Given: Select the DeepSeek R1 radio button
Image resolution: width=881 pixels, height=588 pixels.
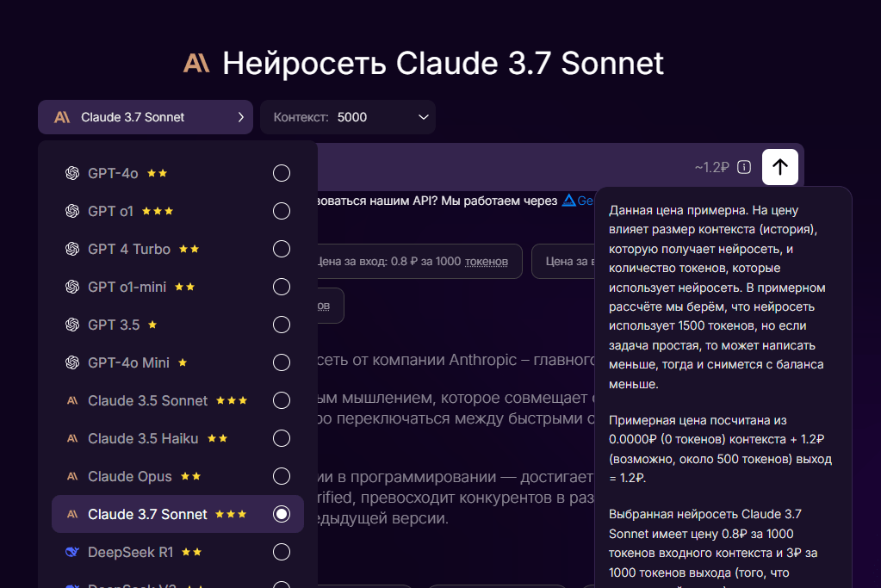Looking at the screenshot, I should pyautogui.click(x=282, y=553).
